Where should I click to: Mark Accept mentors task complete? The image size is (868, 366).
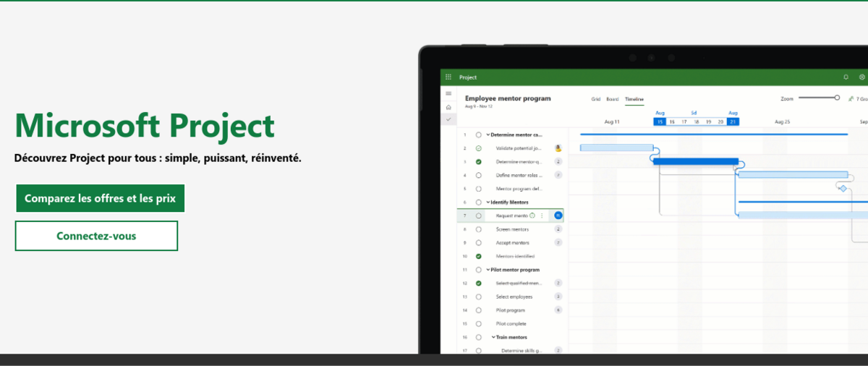[478, 242]
